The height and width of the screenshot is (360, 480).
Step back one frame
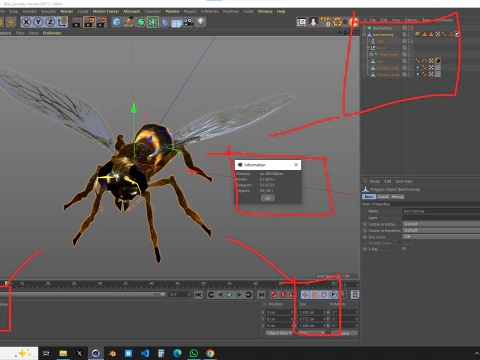click(220, 295)
